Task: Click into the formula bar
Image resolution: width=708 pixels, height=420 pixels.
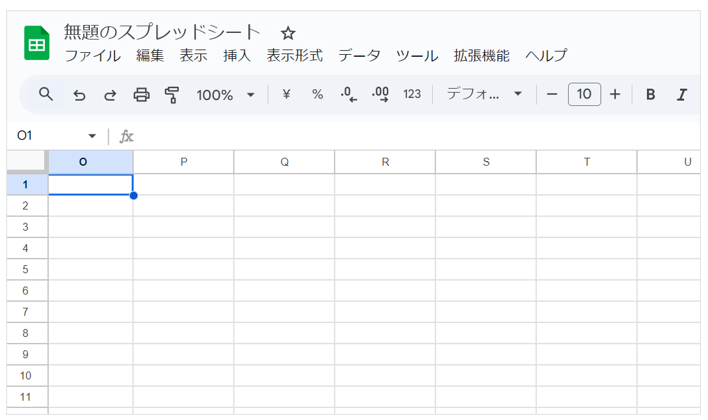Action: pos(415,136)
